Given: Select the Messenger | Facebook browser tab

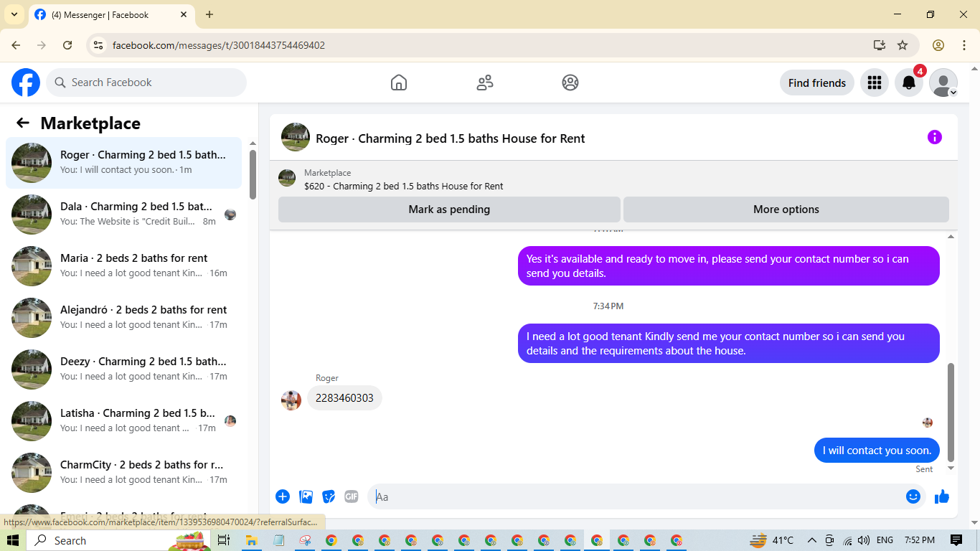Looking at the screenshot, I should (x=111, y=14).
